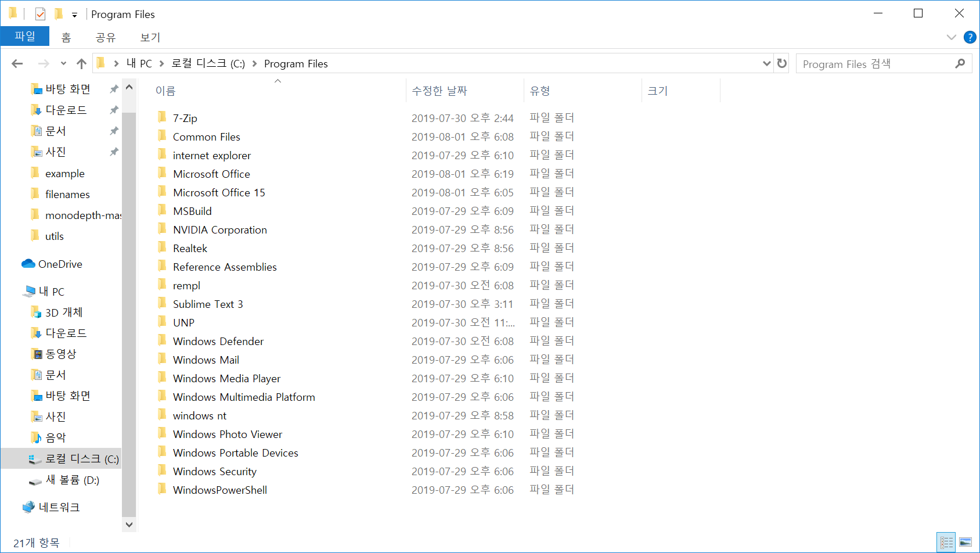Select the windows nt folder

[x=199, y=415]
